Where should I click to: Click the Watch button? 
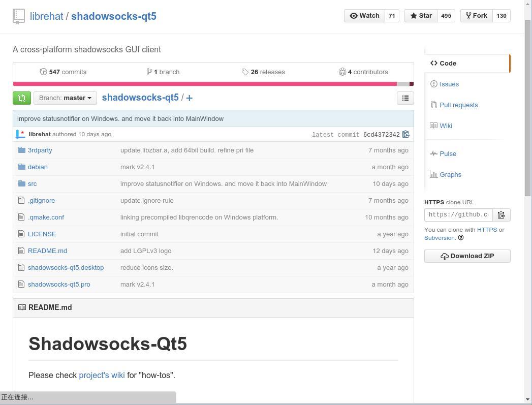point(364,16)
